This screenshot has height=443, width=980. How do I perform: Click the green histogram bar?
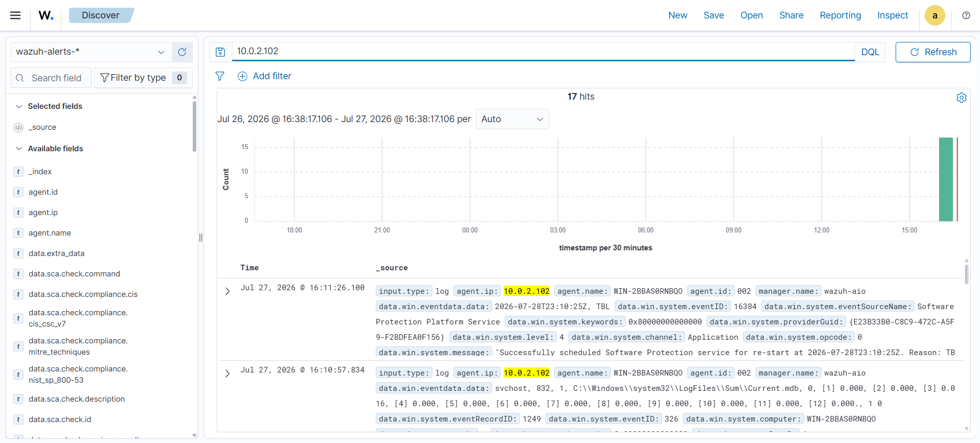946,179
